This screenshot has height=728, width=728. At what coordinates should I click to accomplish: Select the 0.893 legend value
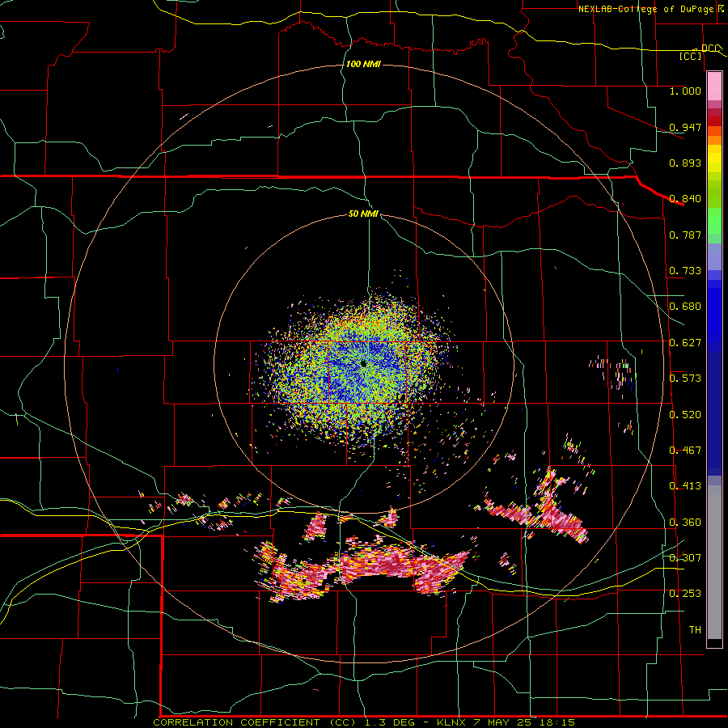point(685,163)
